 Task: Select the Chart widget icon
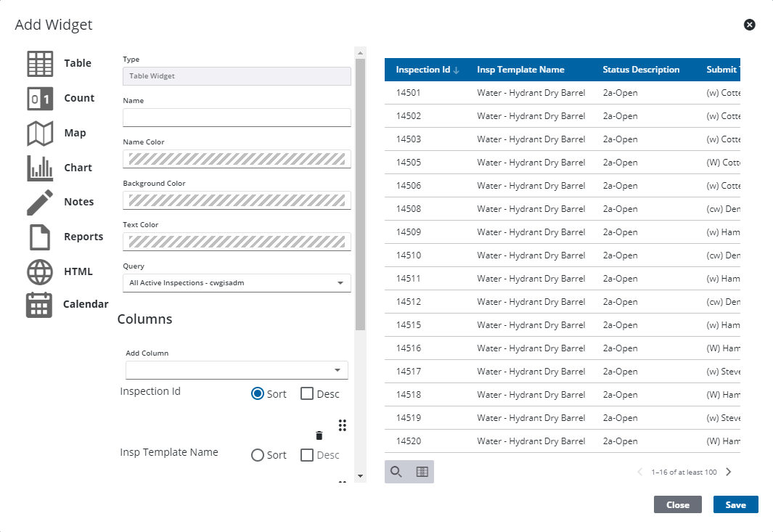[x=40, y=168]
